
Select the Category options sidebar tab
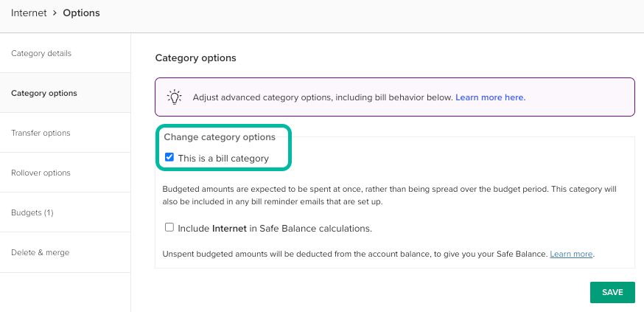click(44, 93)
